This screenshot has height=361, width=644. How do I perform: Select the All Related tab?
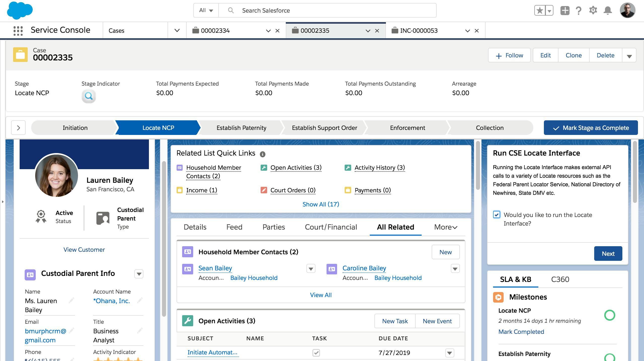(x=395, y=227)
